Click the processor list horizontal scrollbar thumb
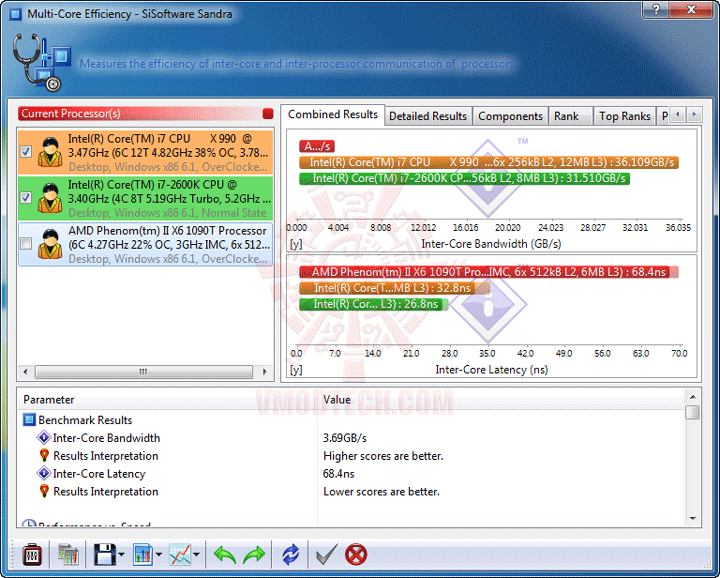 click(144, 371)
